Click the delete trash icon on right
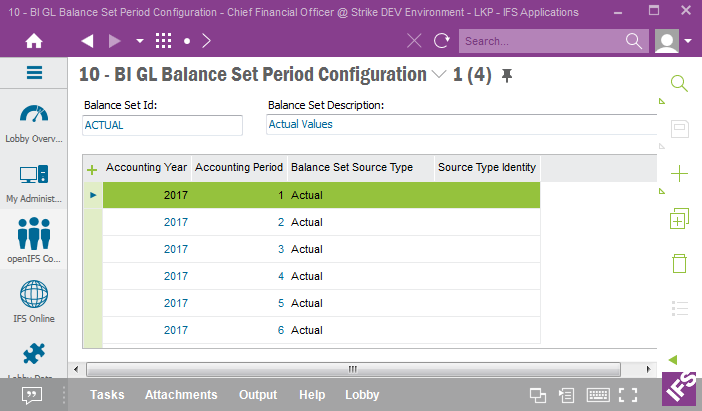 (x=679, y=263)
